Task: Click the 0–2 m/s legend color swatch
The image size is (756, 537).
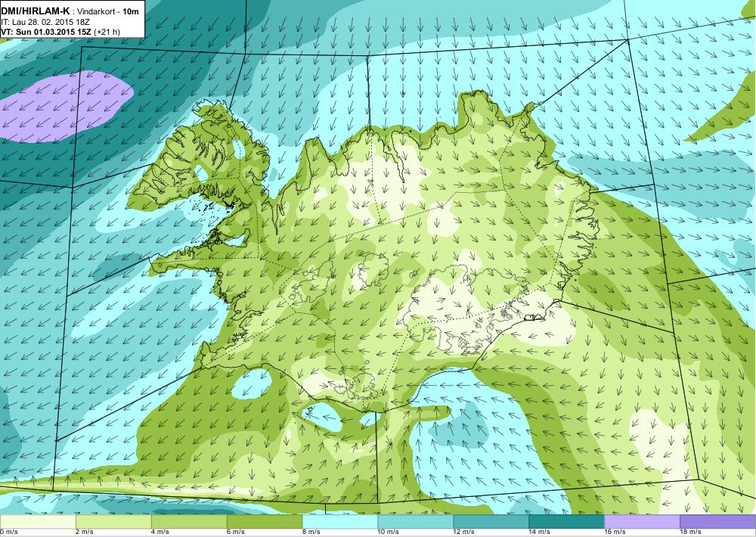Action: tap(38, 522)
